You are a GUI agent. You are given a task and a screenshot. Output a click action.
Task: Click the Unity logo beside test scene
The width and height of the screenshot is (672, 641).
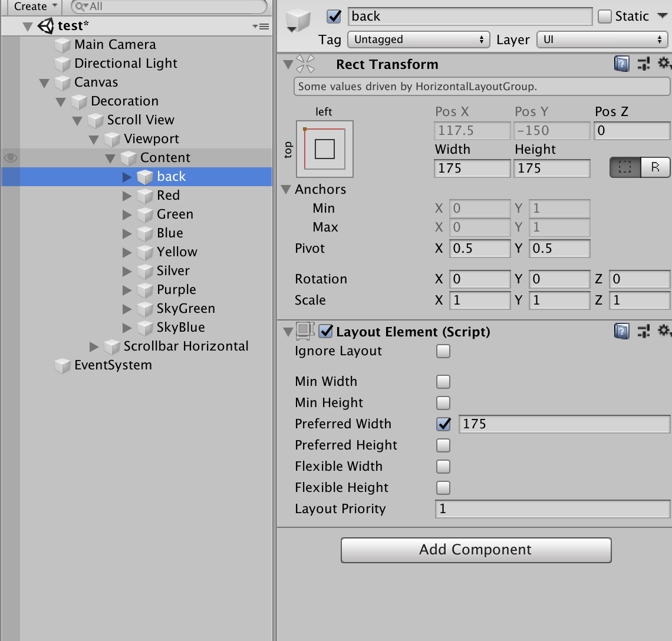(45, 26)
